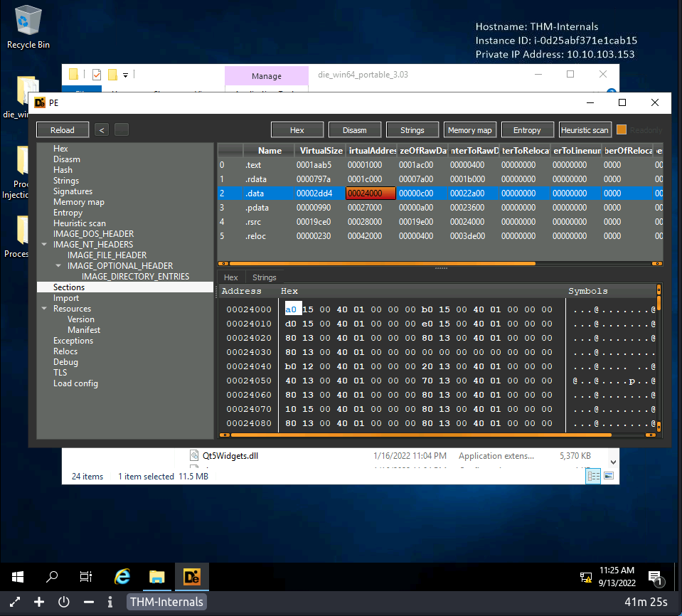Select Import in the left tree
The image size is (682, 616).
click(x=66, y=298)
